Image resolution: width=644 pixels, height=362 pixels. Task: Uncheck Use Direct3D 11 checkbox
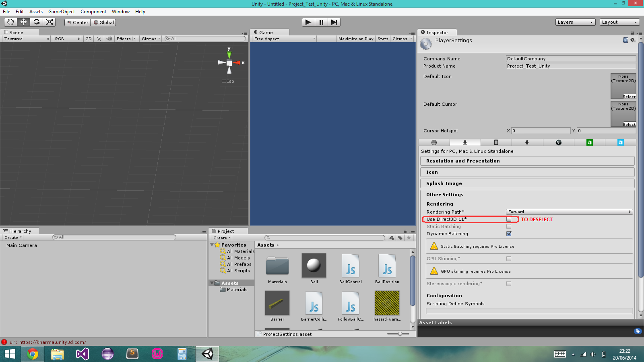[509, 219]
